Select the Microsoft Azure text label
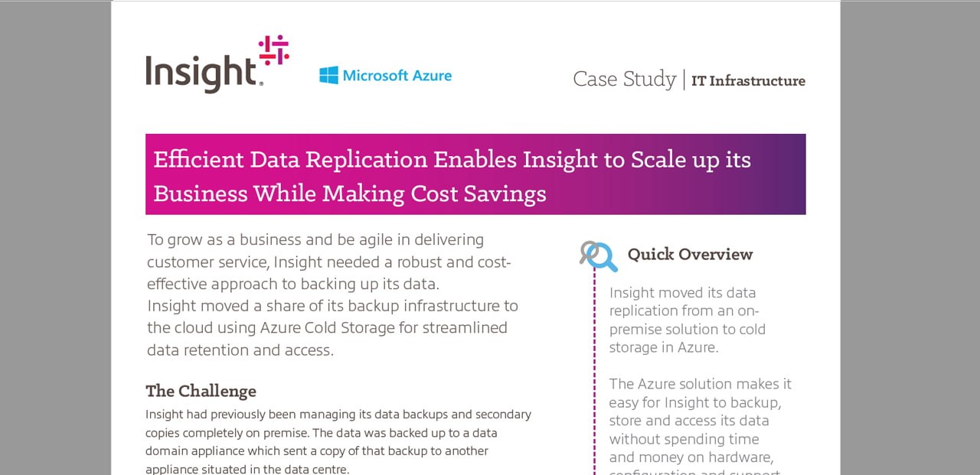This screenshot has width=980, height=475. 397,76
